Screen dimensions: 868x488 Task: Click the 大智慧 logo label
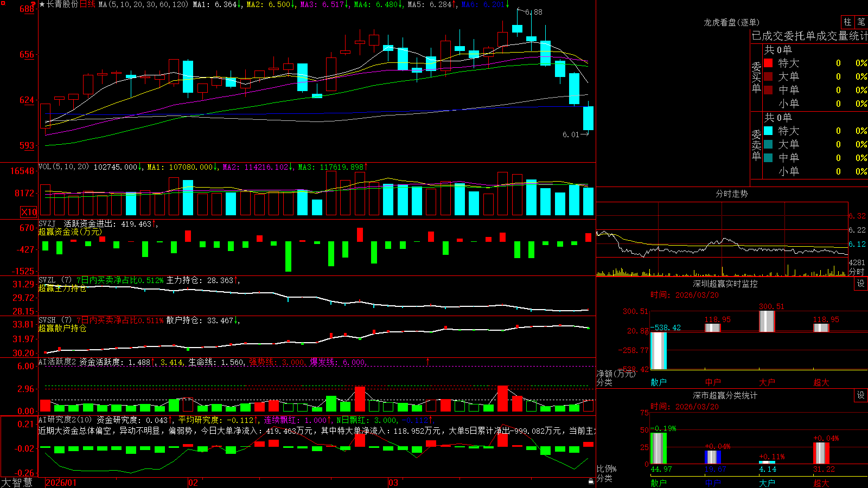[x=17, y=483]
